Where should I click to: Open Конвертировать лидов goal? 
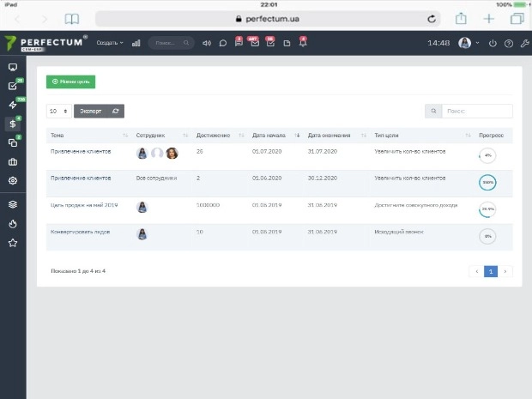[80, 232]
